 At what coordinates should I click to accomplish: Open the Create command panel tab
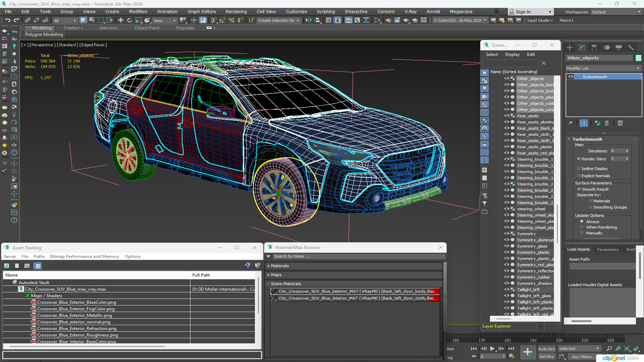point(570,48)
